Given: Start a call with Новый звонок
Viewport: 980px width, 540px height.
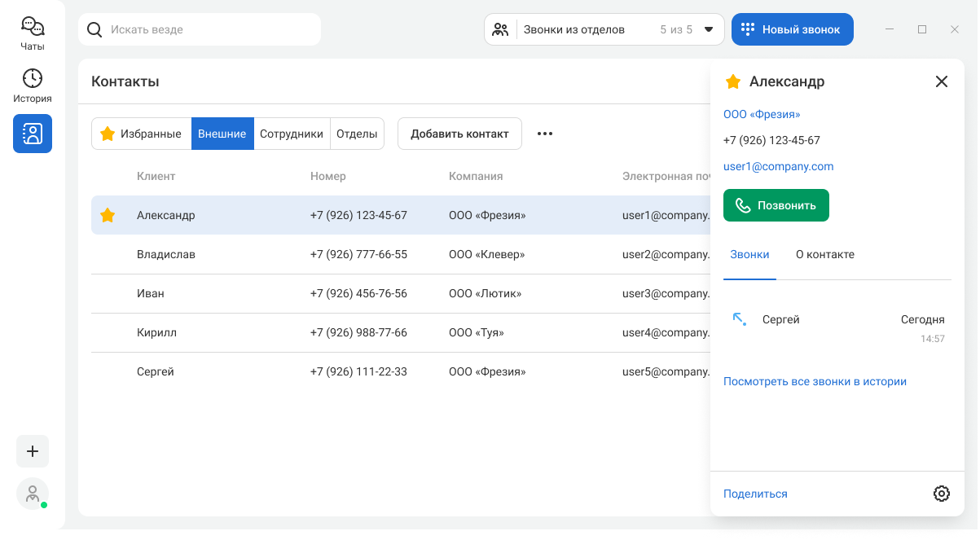Looking at the screenshot, I should pyautogui.click(x=792, y=29).
